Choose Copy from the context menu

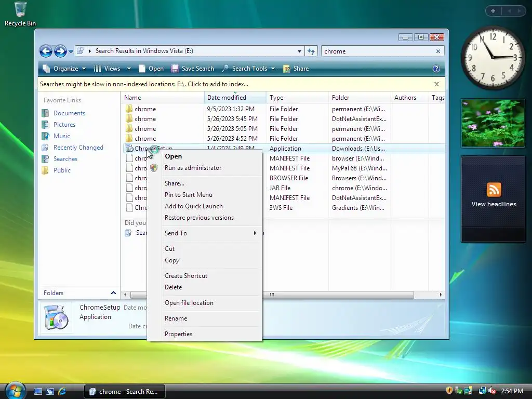coord(205,260)
